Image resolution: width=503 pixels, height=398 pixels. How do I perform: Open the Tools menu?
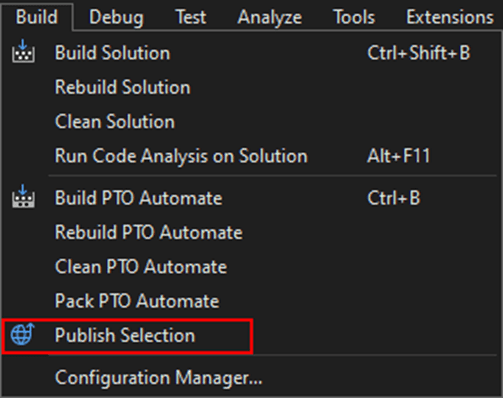[354, 17]
